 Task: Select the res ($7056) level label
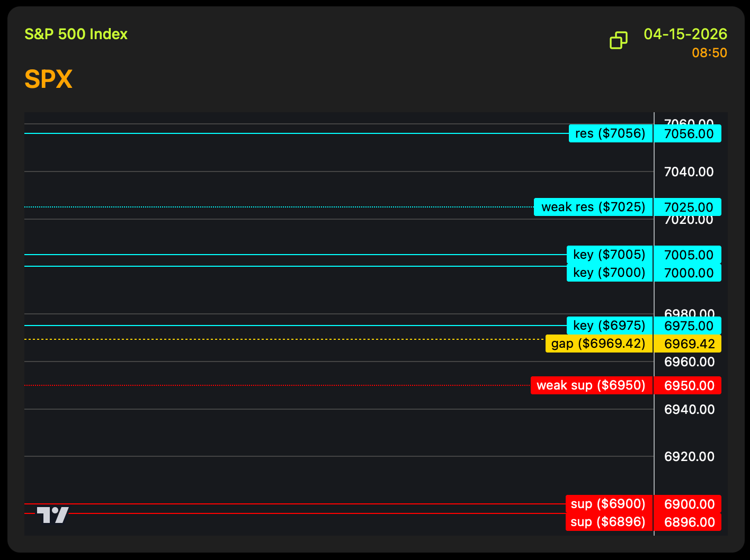[611, 133]
